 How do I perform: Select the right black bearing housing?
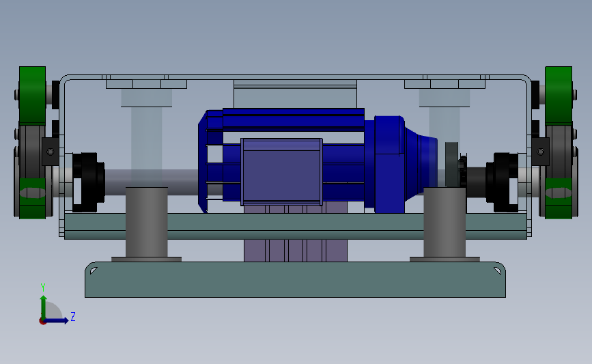(503, 182)
